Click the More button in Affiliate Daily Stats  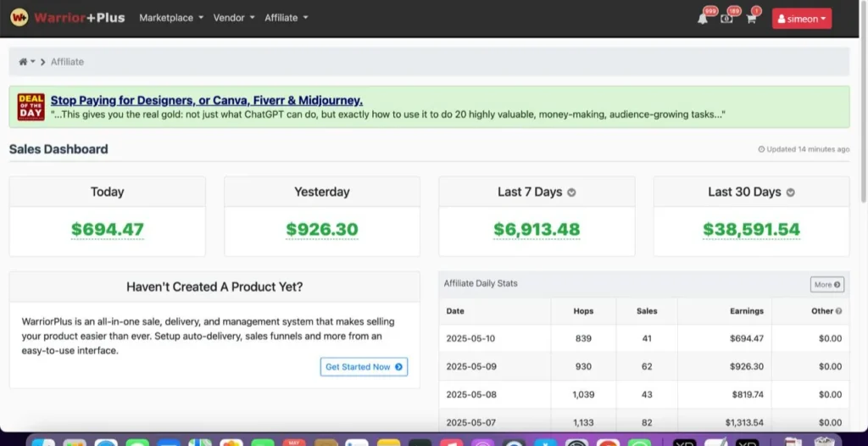click(826, 285)
